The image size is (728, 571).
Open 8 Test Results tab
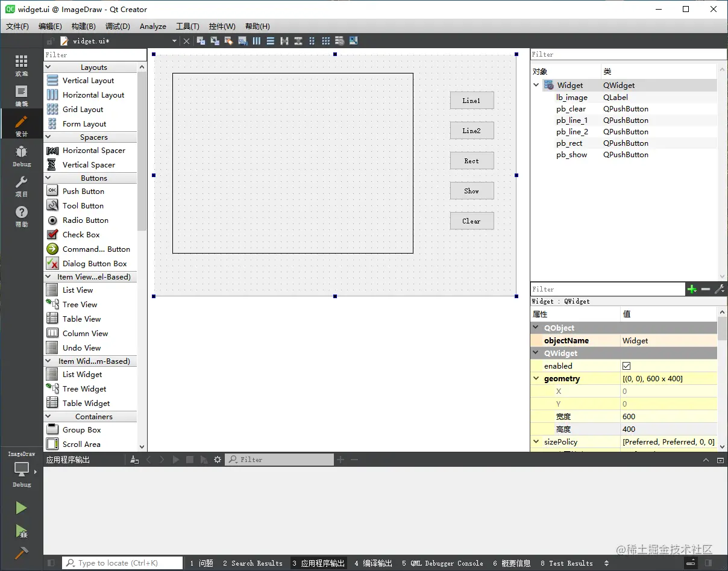[566, 563]
